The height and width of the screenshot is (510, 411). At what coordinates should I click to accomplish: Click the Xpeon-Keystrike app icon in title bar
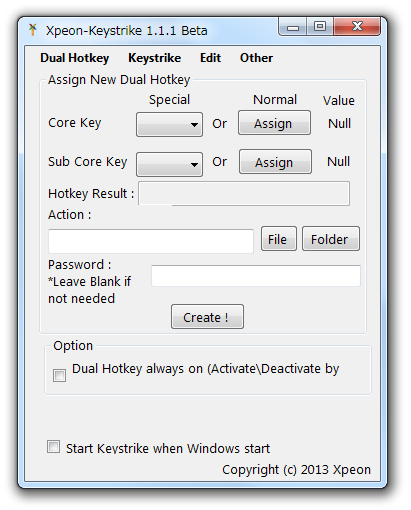pyautogui.click(x=33, y=30)
